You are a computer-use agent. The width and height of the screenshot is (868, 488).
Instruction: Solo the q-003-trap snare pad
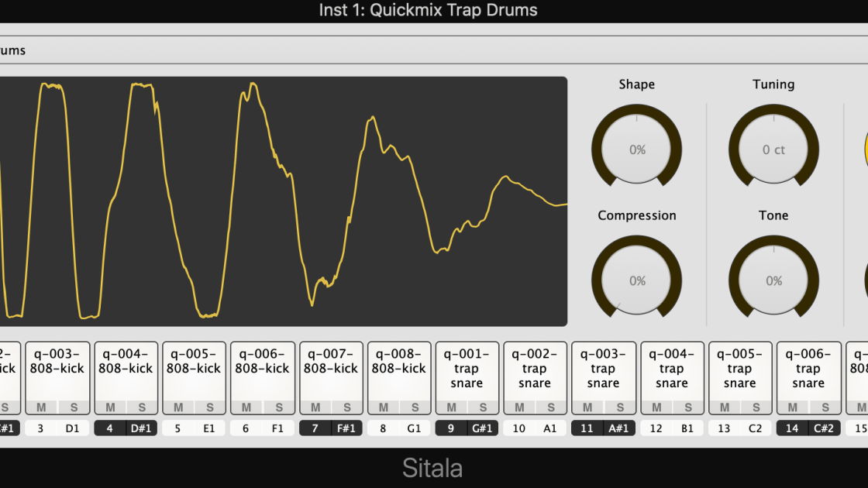[x=619, y=407]
